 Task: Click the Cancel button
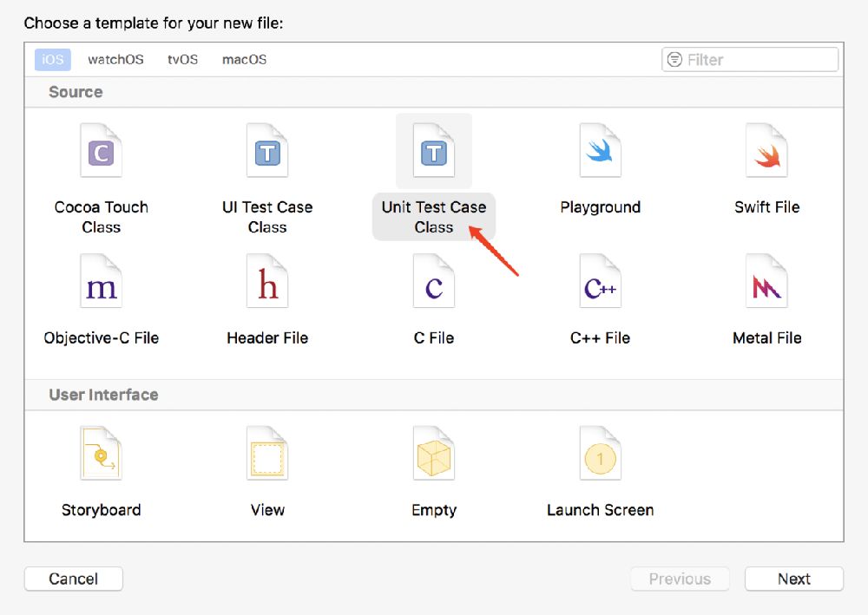click(x=73, y=579)
